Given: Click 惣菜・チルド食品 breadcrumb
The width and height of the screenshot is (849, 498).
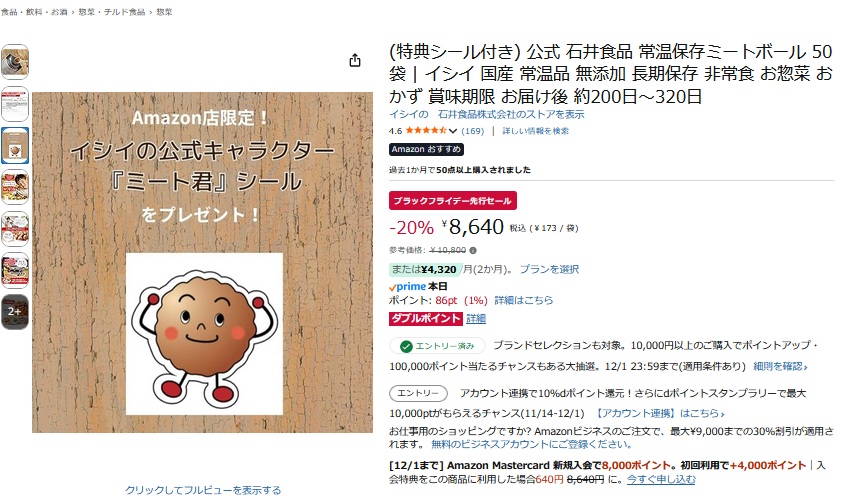Looking at the screenshot, I should tap(112, 12).
